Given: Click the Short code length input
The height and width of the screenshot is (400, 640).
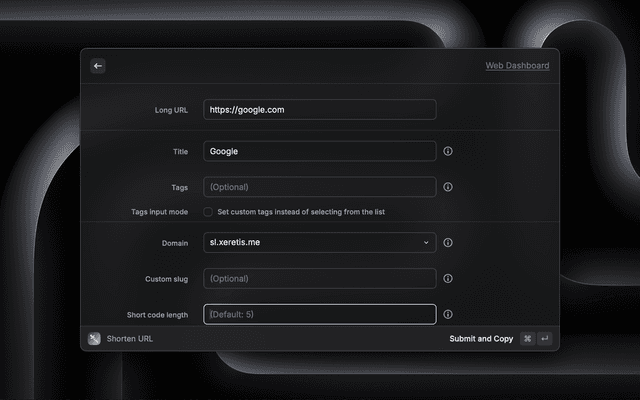Looking at the screenshot, I should [x=319, y=314].
